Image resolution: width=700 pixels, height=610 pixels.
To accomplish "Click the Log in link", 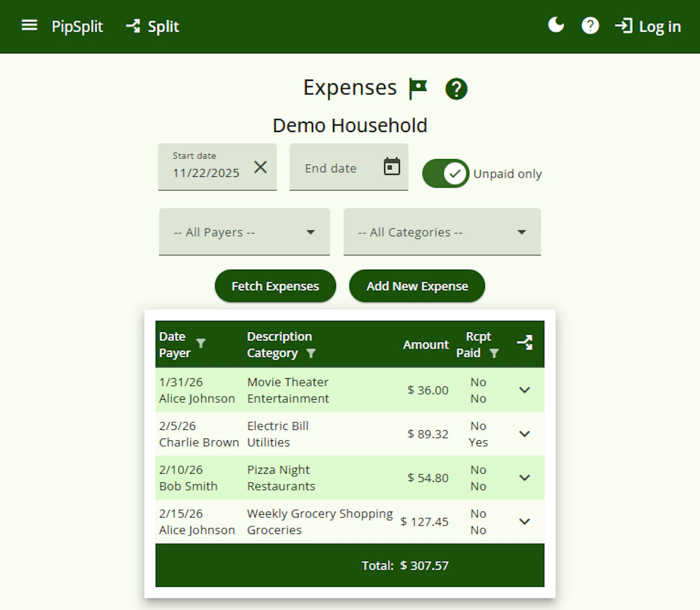I will tap(647, 27).
